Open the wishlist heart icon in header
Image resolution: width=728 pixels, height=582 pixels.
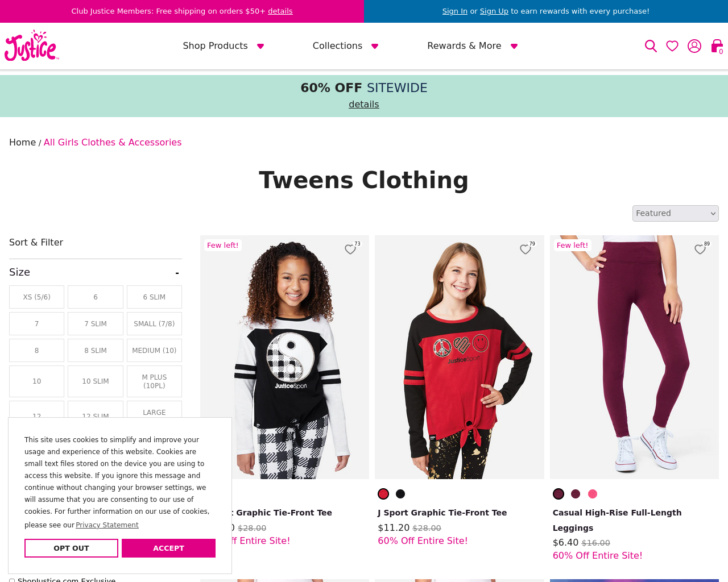[672, 46]
